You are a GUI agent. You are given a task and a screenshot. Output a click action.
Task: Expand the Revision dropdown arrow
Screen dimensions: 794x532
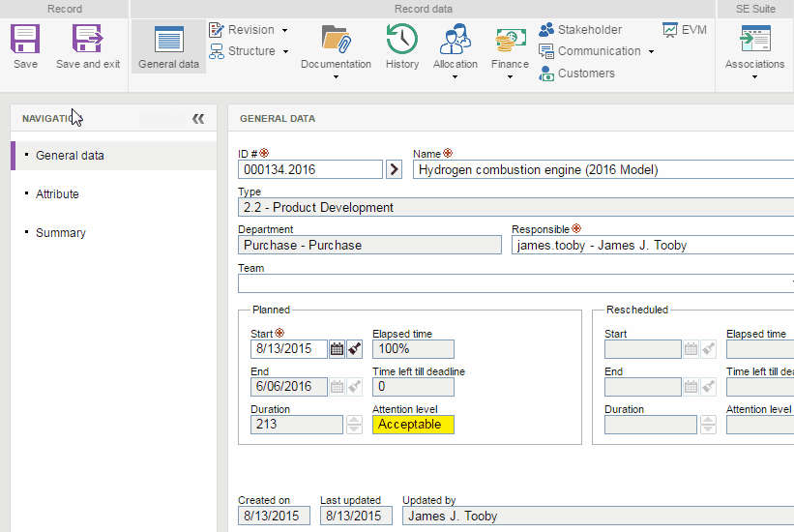pos(284,31)
